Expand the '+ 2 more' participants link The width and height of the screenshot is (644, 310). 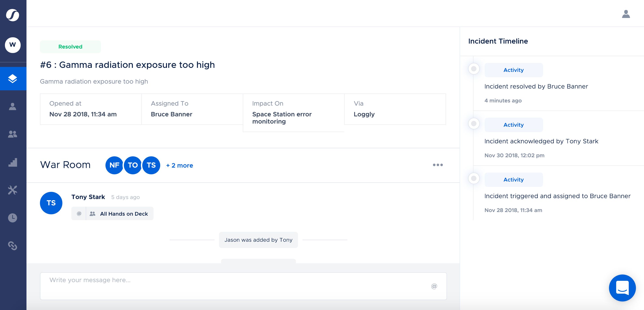point(180,165)
